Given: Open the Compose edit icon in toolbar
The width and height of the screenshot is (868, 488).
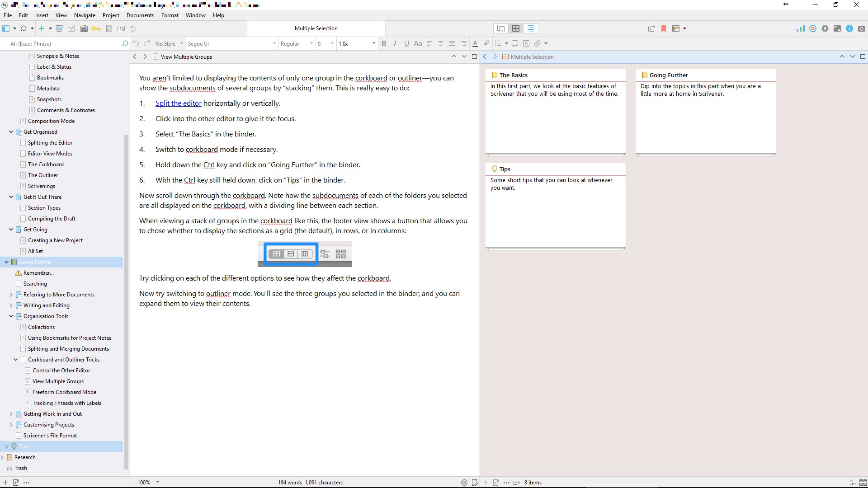Looking at the screenshot, I should (x=71, y=28).
